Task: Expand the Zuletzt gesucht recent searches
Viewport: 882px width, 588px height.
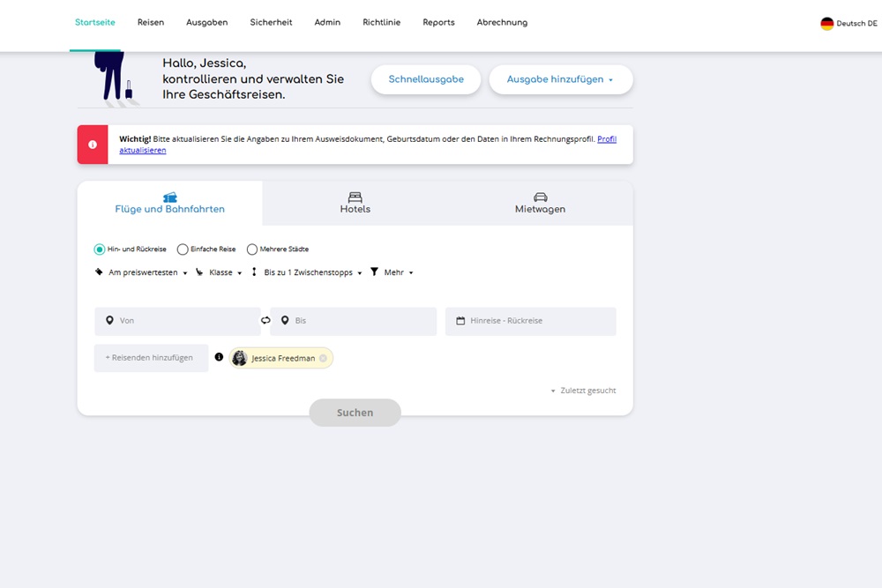Action: tap(583, 391)
